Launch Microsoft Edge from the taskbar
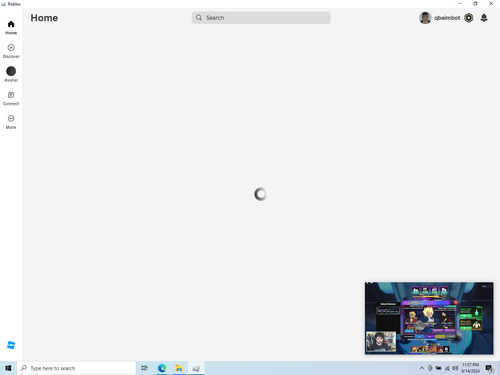The height and width of the screenshot is (375, 500). pos(162,368)
